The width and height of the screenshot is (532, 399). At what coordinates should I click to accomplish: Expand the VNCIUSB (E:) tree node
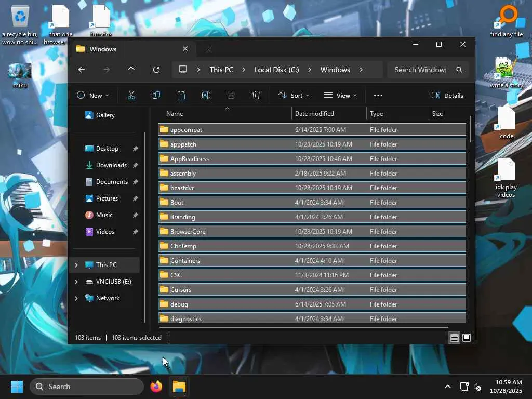pos(76,282)
